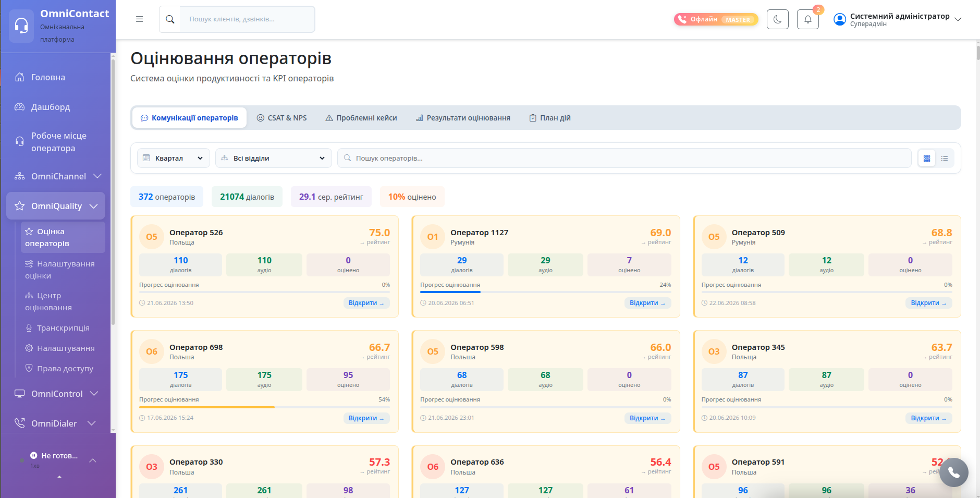
Task: Open the Системний адміністратор user dropdown
Action: tap(897, 19)
